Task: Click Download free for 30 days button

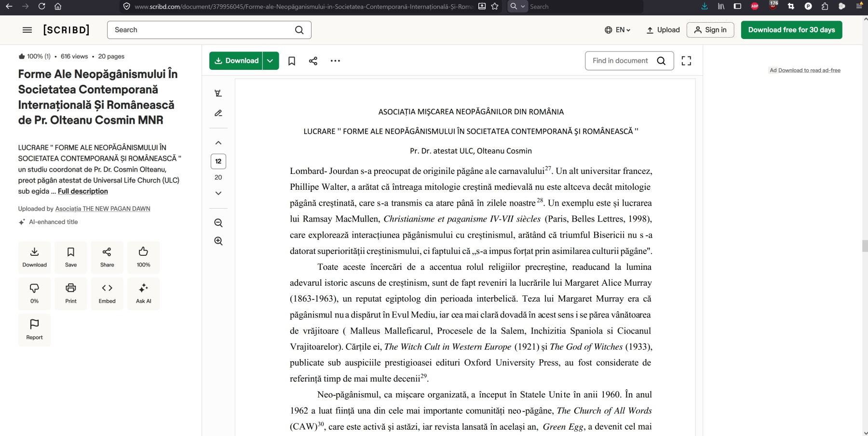Action: click(791, 30)
